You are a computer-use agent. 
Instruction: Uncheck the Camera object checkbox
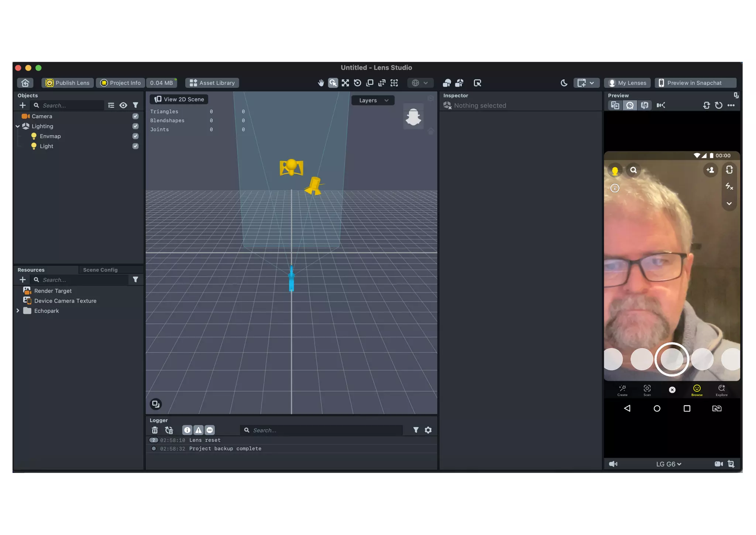pos(135,116)
